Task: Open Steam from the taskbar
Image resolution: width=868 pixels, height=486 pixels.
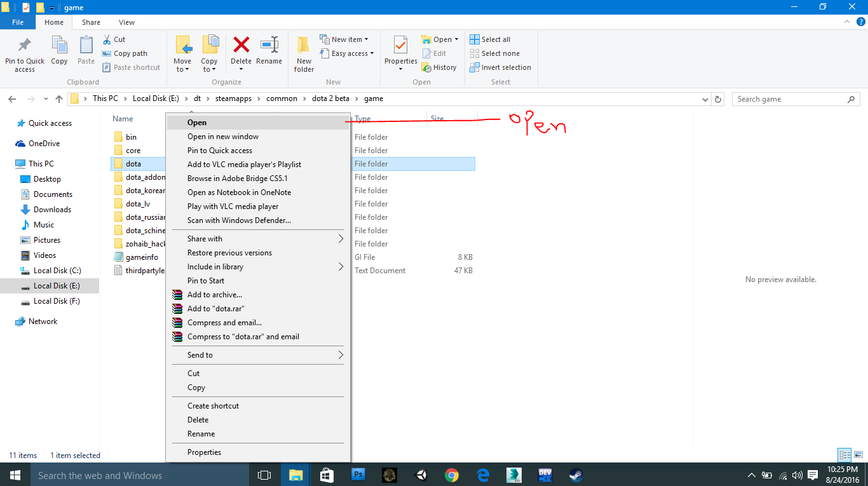Action: click(x=576, y=475)
